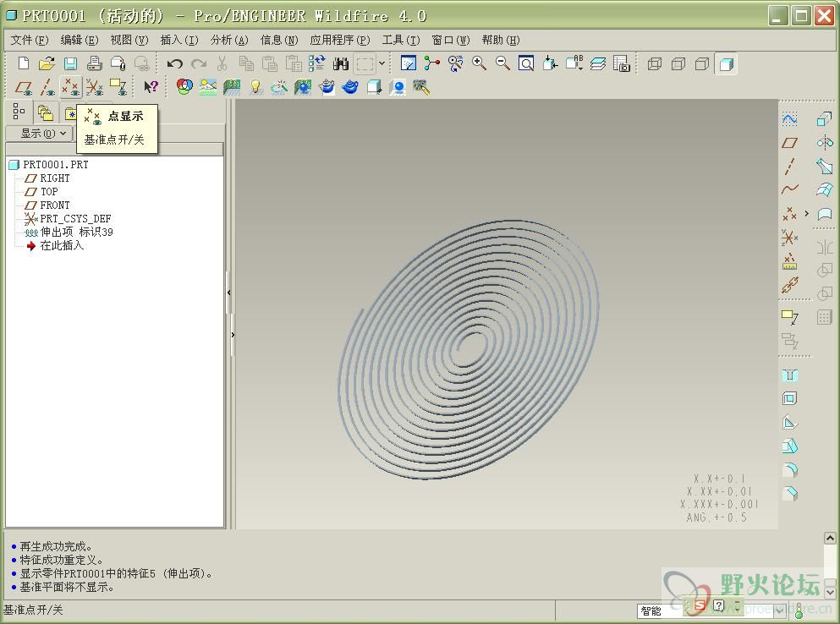Activate the zoom out magnifier tool
Viewport: 840px width, 624px height.
502,63
